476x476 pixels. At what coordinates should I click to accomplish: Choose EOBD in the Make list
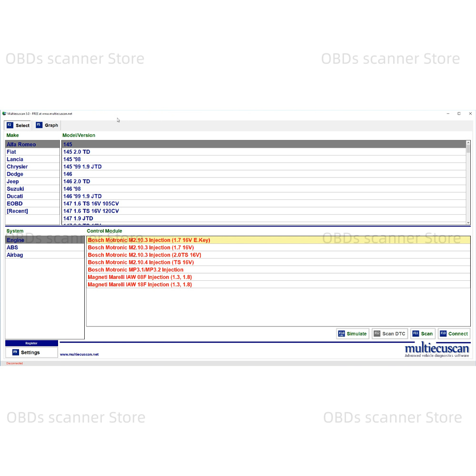point(32,203)
